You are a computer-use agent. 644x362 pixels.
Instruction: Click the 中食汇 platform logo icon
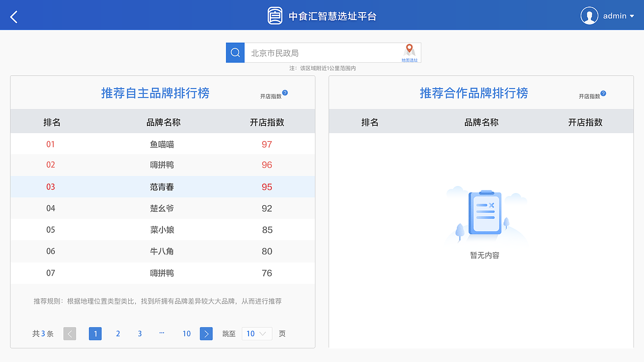(x=276, y=15)
